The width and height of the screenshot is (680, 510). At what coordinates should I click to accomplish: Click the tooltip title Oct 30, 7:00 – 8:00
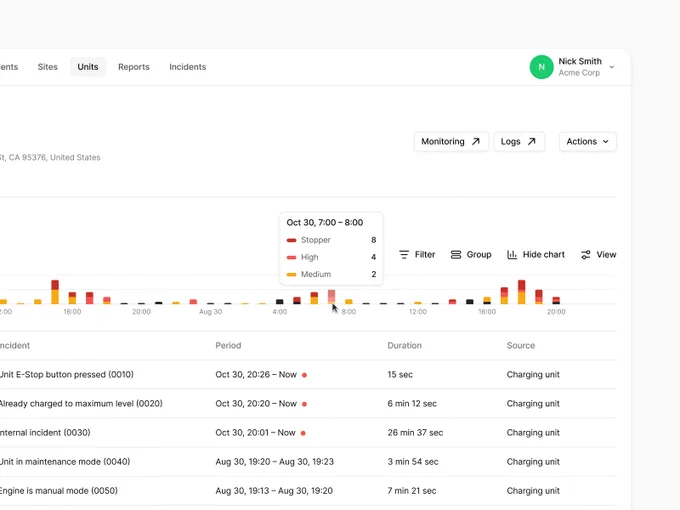325,222
